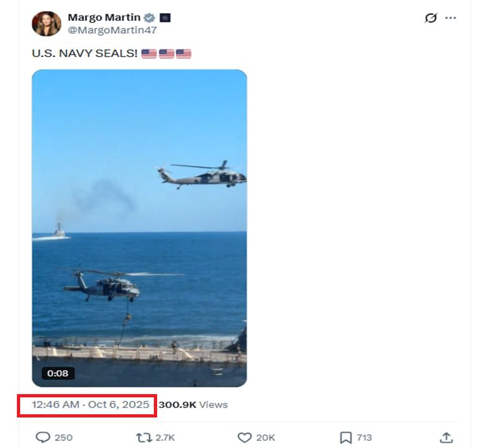Click the repost arrows icon
This screenshot has height=448, width=487.
coord(144,438)
